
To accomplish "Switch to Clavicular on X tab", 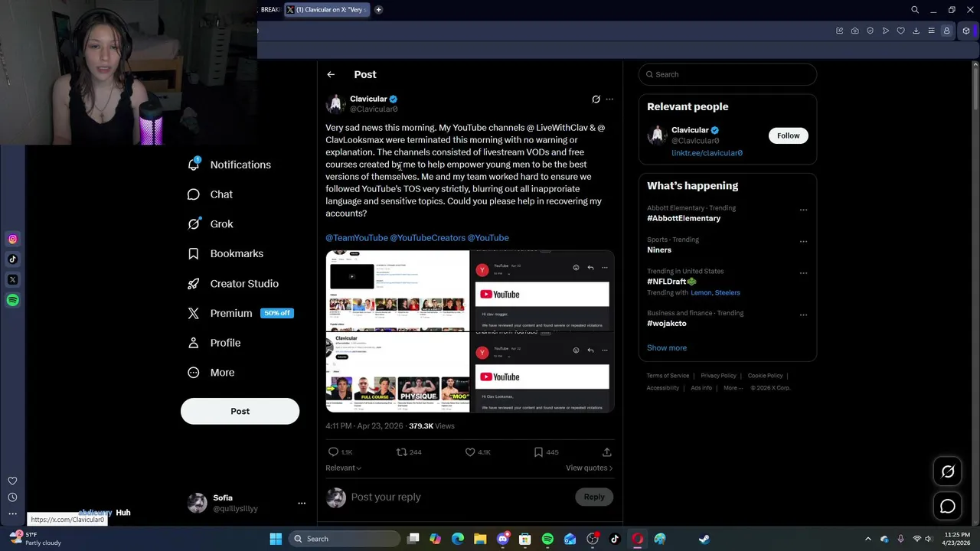I will (x=327, y=10).
